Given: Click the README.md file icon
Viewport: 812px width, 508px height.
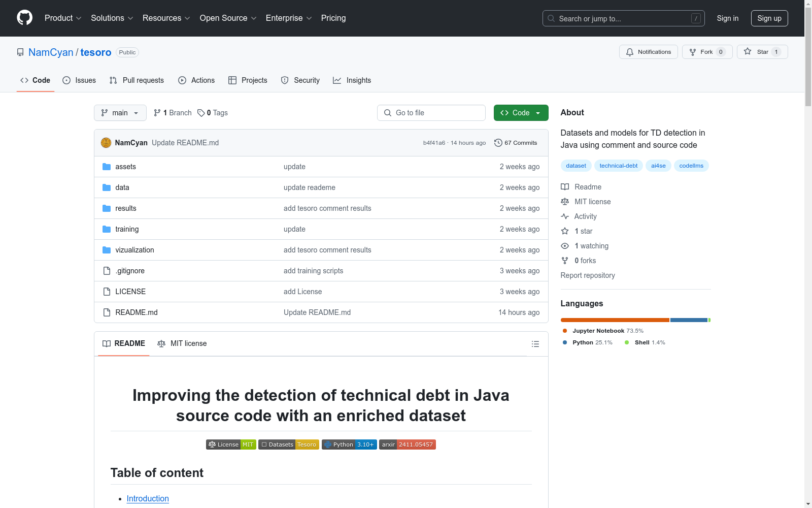Looking at the screenshot, I should 107,312.
